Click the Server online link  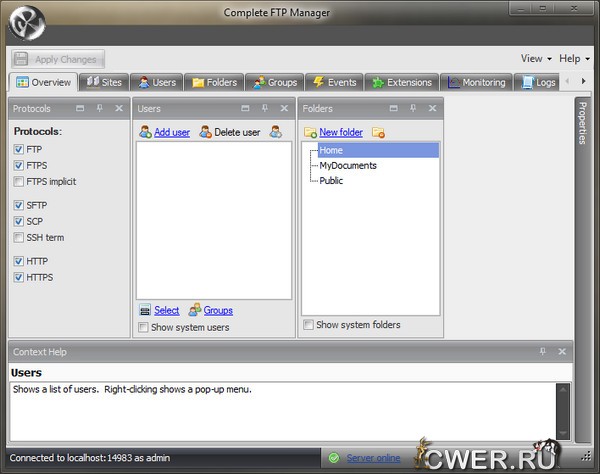(373, 458)
